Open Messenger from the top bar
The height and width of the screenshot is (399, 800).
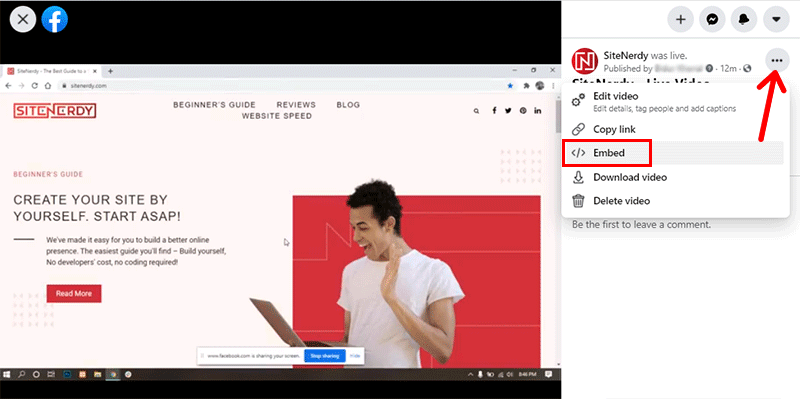(x=713, y=20)
